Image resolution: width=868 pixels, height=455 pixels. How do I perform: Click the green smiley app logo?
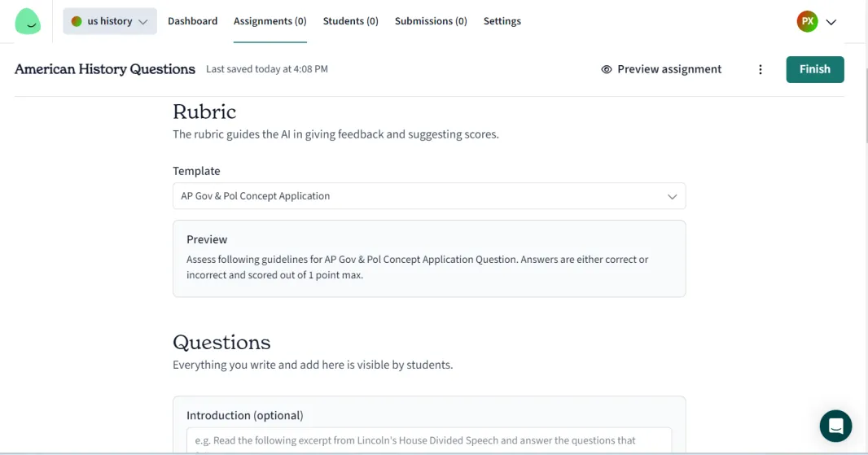(28, 22)
